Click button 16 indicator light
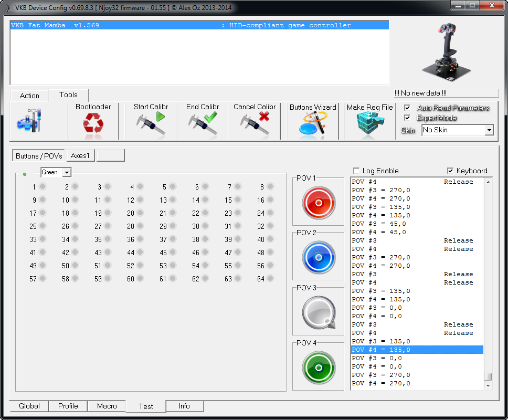Image resolution: width=508 pixels, height=420 pixels. (x=270, y=199)
